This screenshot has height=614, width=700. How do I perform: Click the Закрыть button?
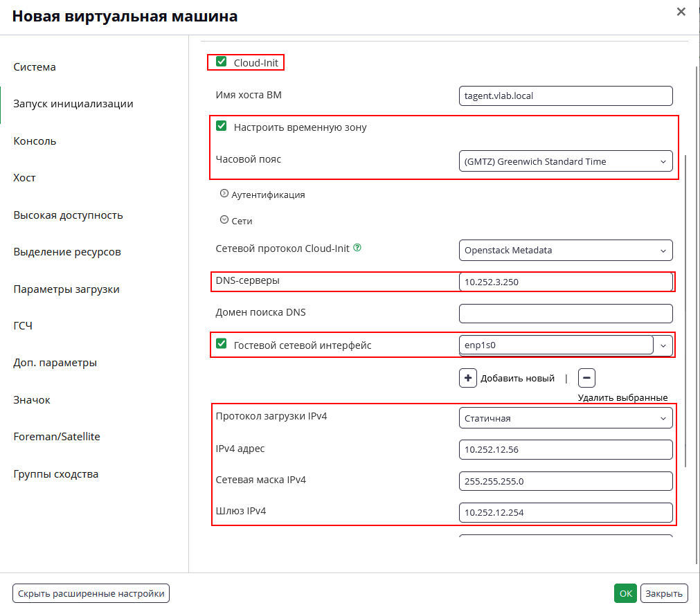pos(664,593)
